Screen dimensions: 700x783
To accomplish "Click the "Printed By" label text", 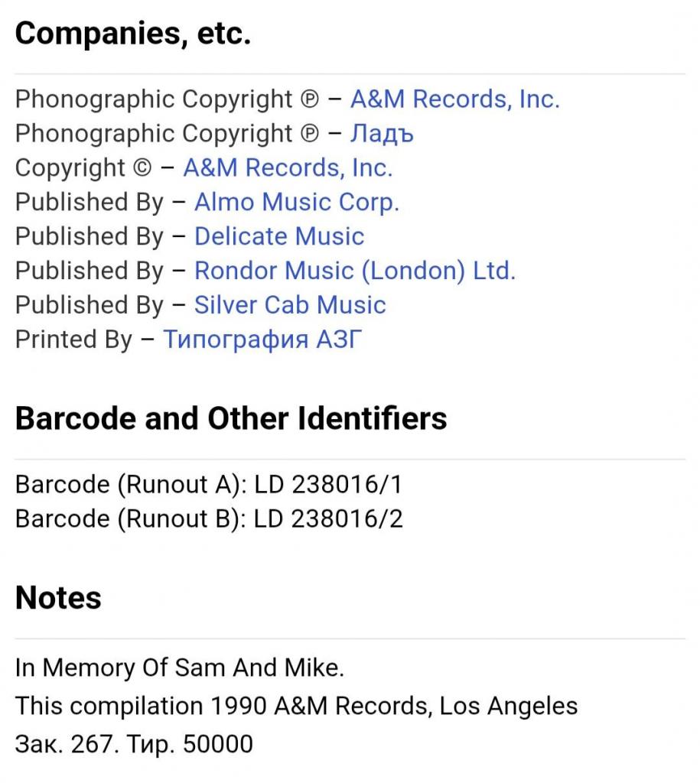I will click(x=73, y=340).
